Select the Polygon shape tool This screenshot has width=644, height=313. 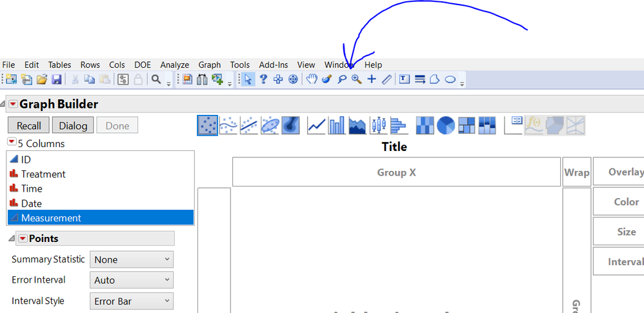(434, 79)
